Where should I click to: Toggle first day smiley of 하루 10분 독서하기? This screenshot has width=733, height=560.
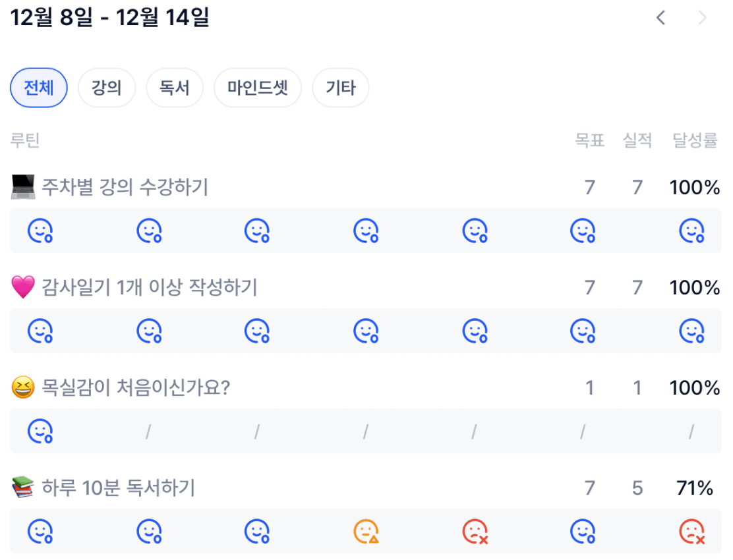point(40,531)
